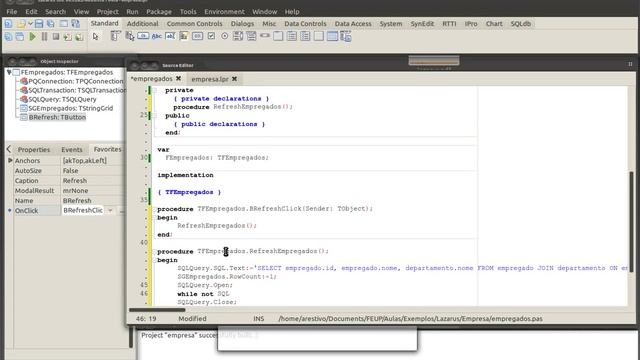Select the TComboBox component icon

point(251,36)
